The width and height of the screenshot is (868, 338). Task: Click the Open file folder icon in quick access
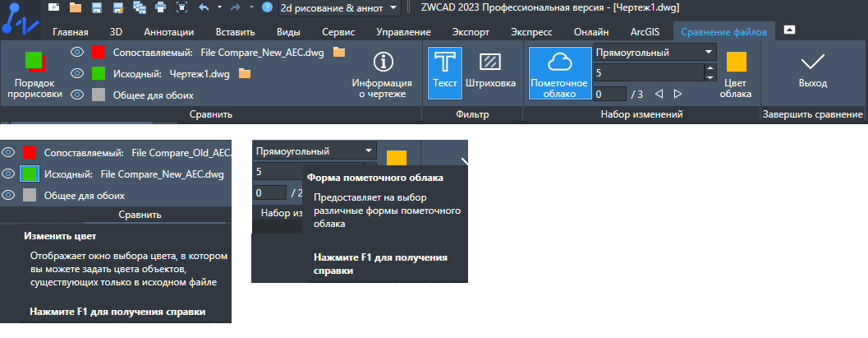point(76,7)
